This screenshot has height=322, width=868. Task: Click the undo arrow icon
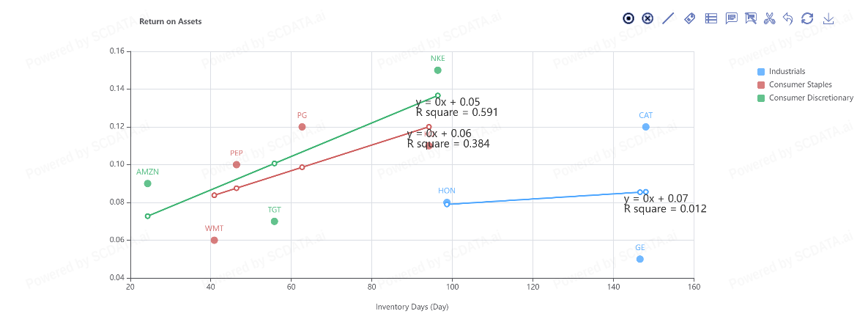[788, 18]
